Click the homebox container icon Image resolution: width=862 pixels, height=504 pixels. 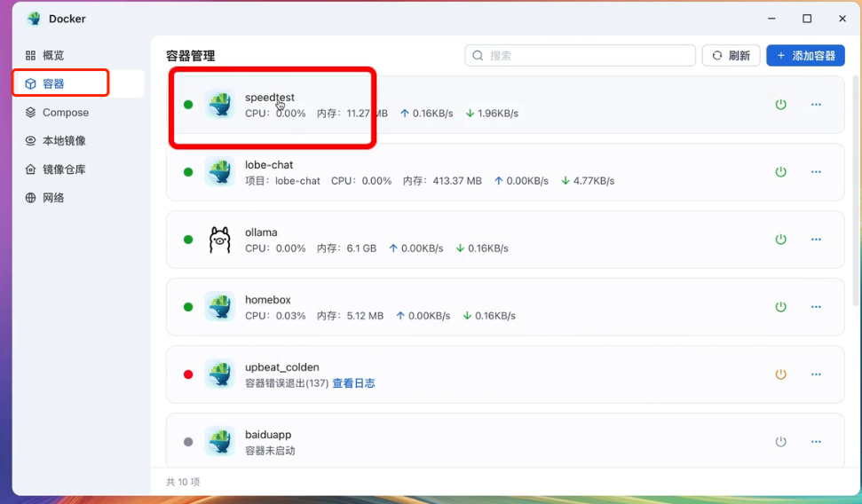(220, 307)
